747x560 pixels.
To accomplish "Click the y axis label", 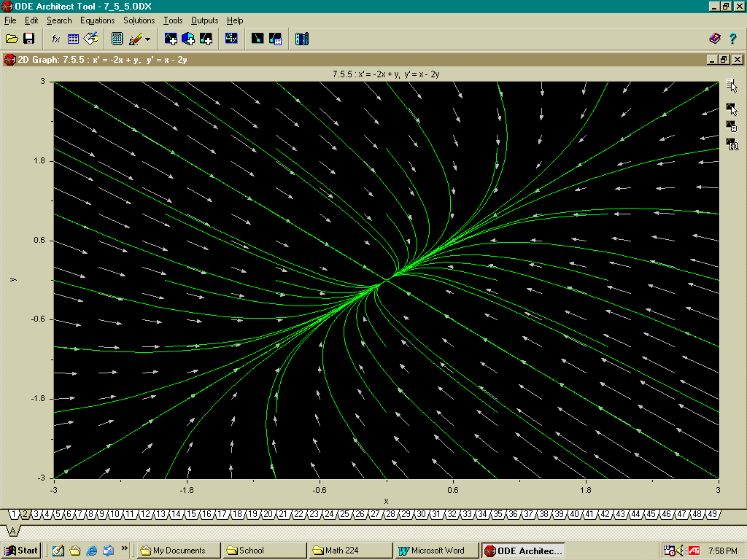I will [13, 279].
